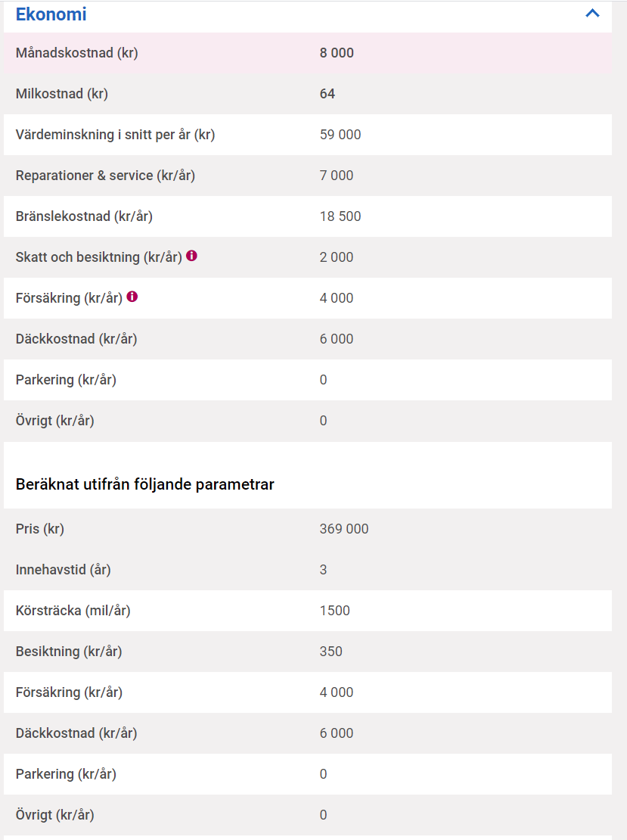Screen dimensions: 627x840
Task: Click the monthly cost value 8 000
Action: (x=337, y=53)
